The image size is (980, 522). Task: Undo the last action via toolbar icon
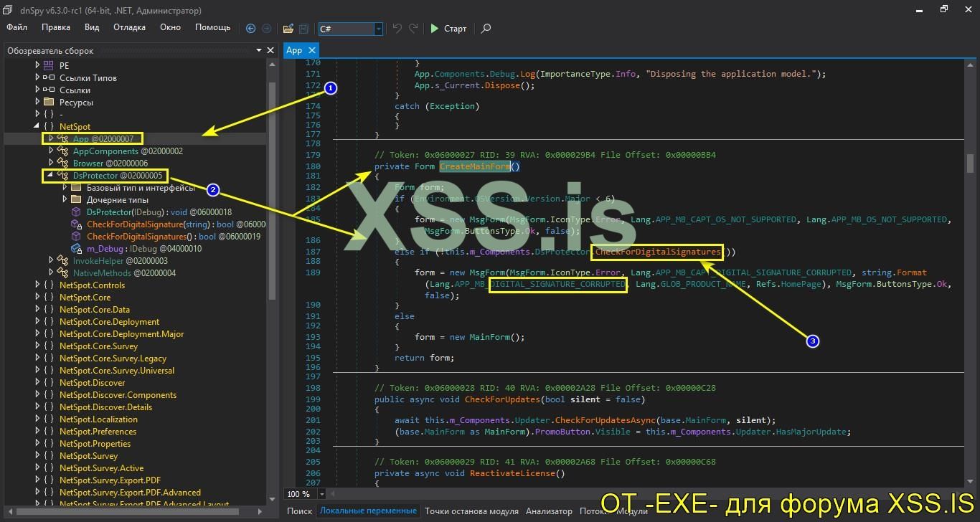click(397, 29)
